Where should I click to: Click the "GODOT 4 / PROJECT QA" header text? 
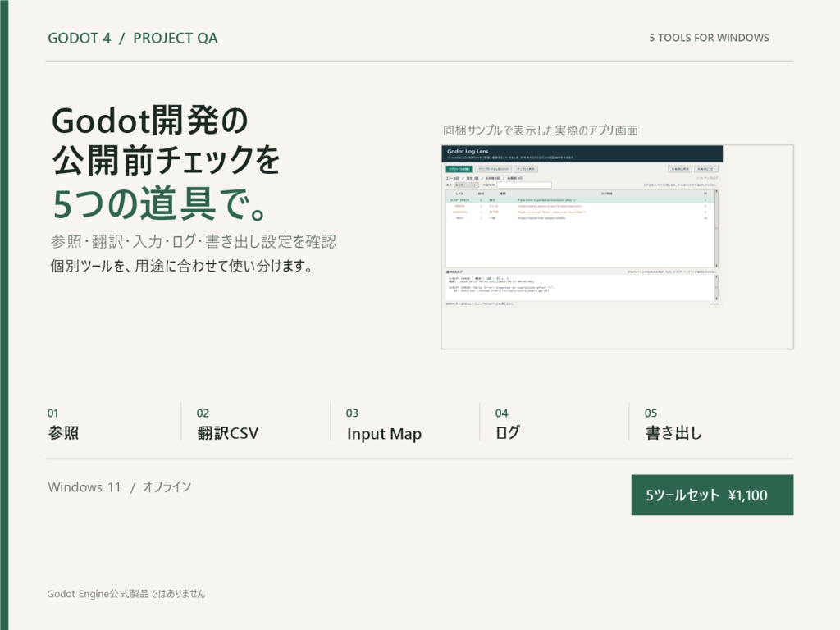click(x=133, y=38)
